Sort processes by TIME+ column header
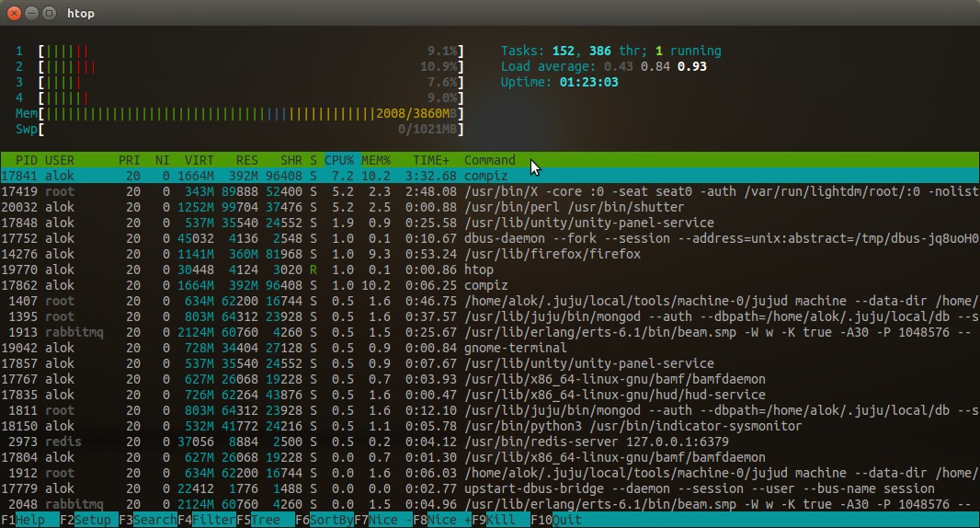980x528 pixels. [432, 160]
